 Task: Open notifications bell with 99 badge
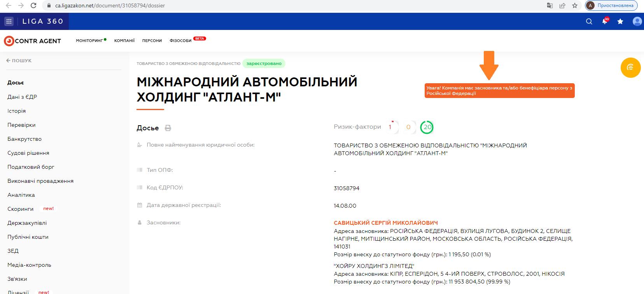[x=605, y=21]
